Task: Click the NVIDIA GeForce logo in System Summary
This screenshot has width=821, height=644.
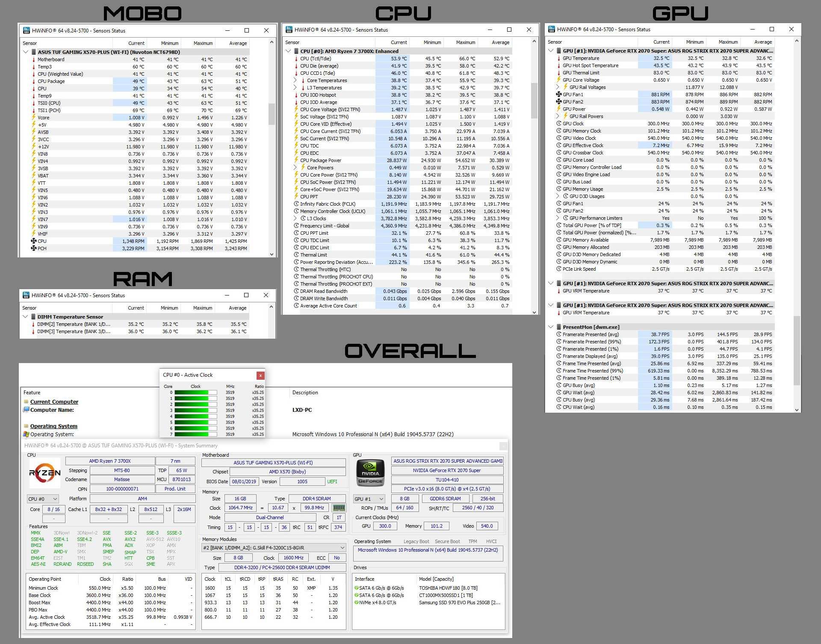Action: tap(370, 473)
